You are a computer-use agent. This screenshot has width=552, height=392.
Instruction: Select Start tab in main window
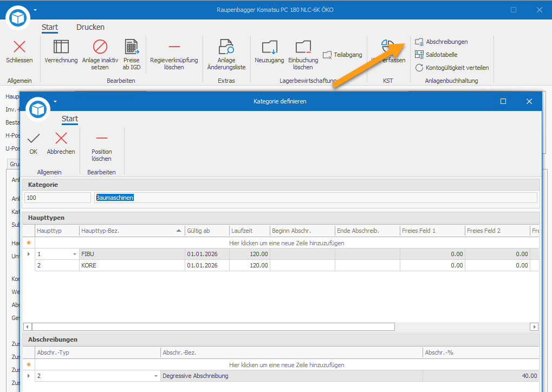pyautogui.click(x=50, y=27)
